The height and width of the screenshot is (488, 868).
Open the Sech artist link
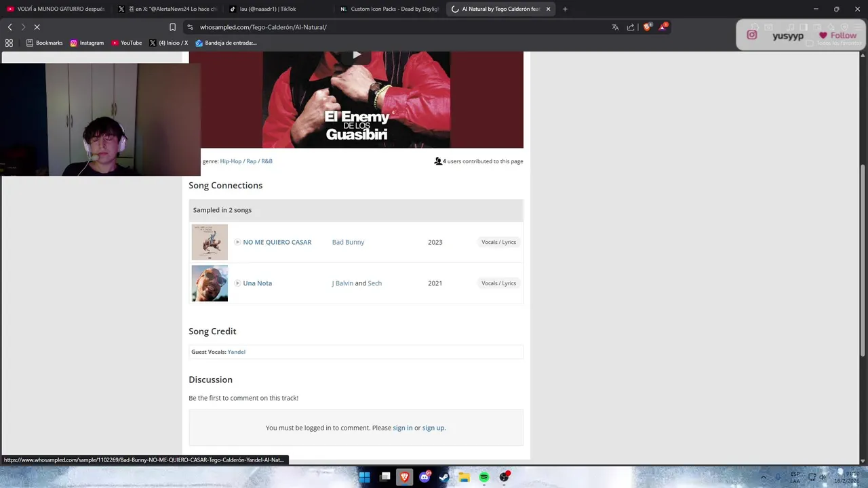coord(374,283)
